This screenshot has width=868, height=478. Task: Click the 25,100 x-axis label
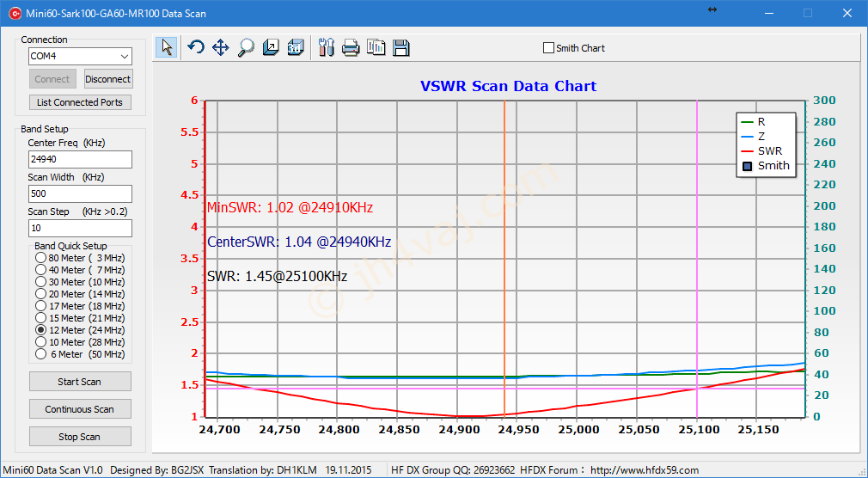697,430
